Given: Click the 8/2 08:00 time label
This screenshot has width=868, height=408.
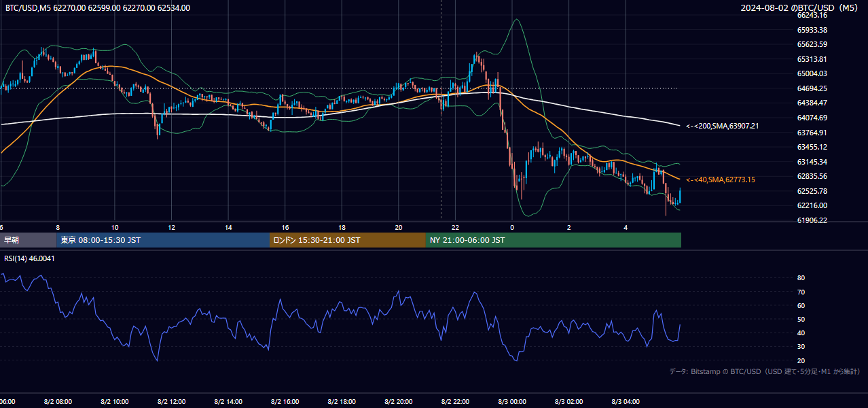Looking at the screenshot, I should [x=58, y=402].
